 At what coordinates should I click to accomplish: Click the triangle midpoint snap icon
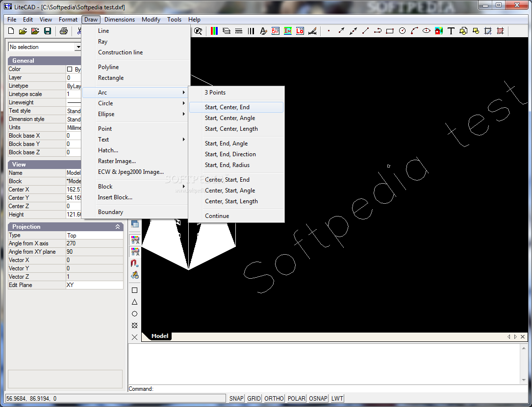click(135, 302)
